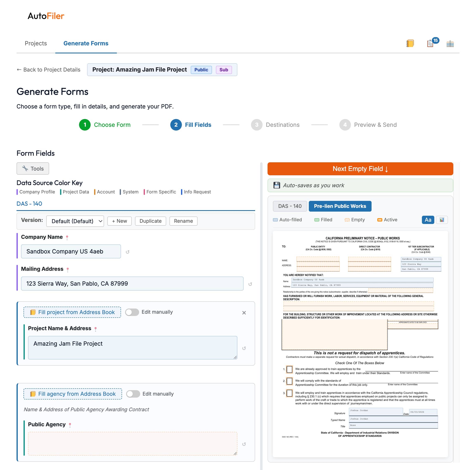The height and width of the screenshot is (470, 476).
Task: Click the Project Name & Address textarea
Action: (x=133, y=348)
